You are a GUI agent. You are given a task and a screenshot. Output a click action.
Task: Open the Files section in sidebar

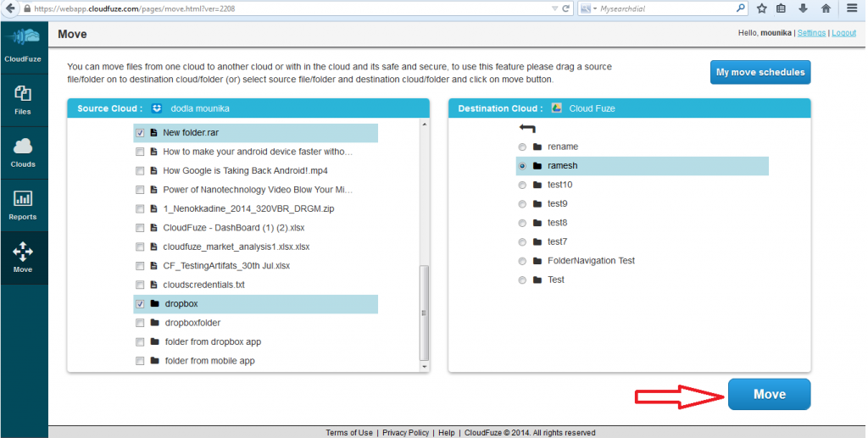(23, 100)
